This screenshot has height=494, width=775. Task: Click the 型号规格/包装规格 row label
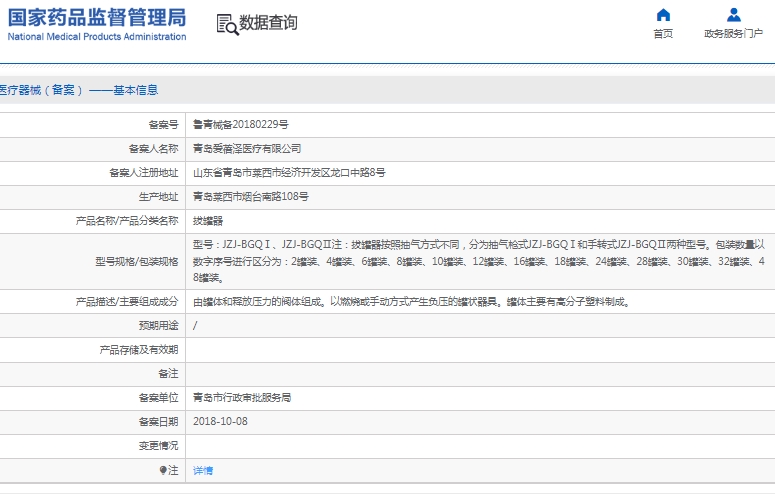(x=137, y=262)
